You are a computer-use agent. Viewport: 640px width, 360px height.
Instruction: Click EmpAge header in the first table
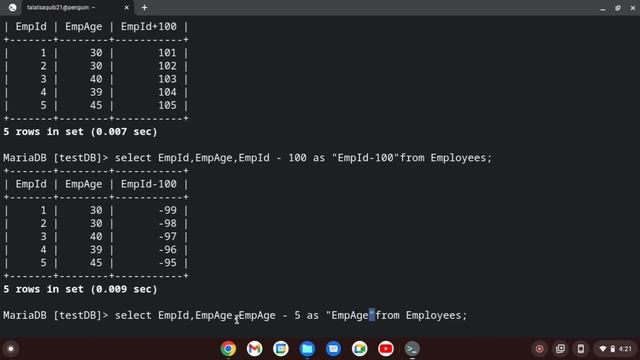(x=84, y=27)
